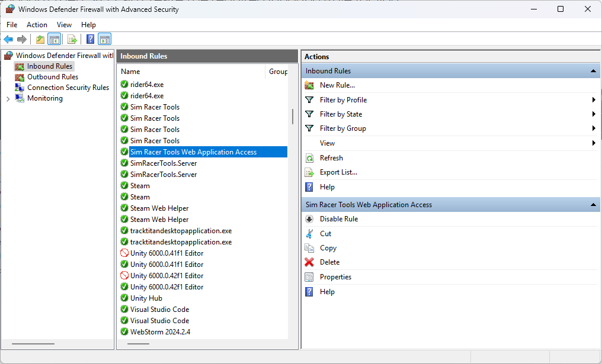The image size is (602, 364).
Task: Toggle the Show/Hide Action Pane toolbar icon
Action: pyautogui.click(x=104, y=39)
